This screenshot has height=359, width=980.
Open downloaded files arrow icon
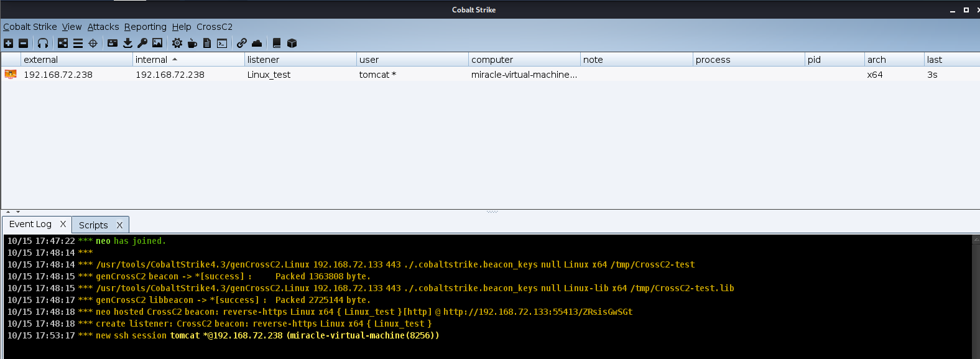tap(127, 43)
